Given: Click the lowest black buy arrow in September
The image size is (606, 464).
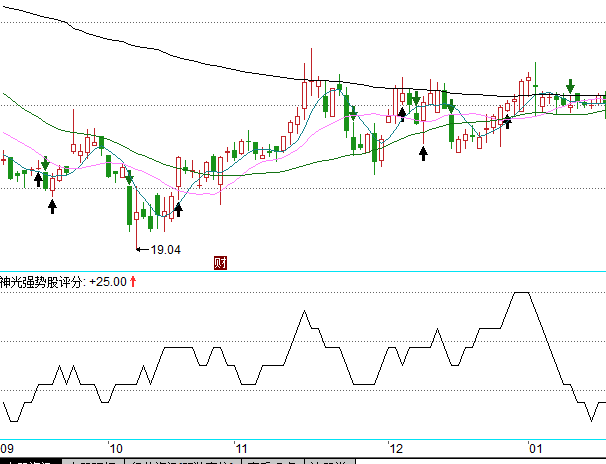Looking at the screenshot, I should (x=53, y=206).
